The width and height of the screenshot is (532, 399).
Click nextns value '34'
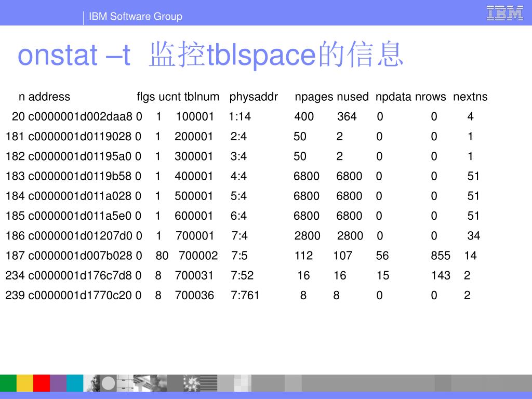[474, 236]
